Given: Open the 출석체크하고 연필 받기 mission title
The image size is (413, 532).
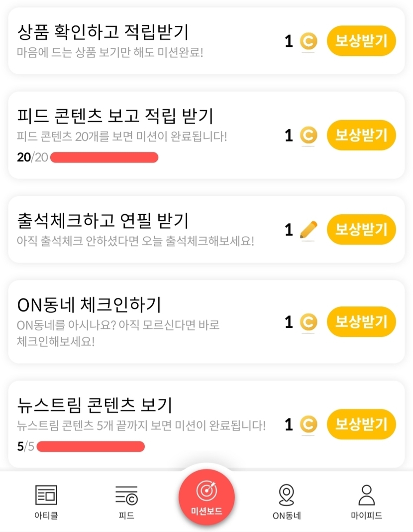Looking at the screenshot, I should click(x=103, y=220).
